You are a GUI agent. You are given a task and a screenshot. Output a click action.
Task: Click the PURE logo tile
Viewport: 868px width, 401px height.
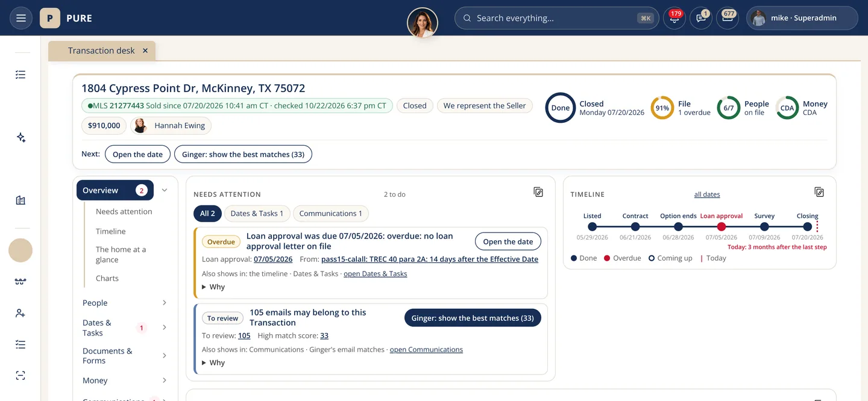(x=50, y=18)
